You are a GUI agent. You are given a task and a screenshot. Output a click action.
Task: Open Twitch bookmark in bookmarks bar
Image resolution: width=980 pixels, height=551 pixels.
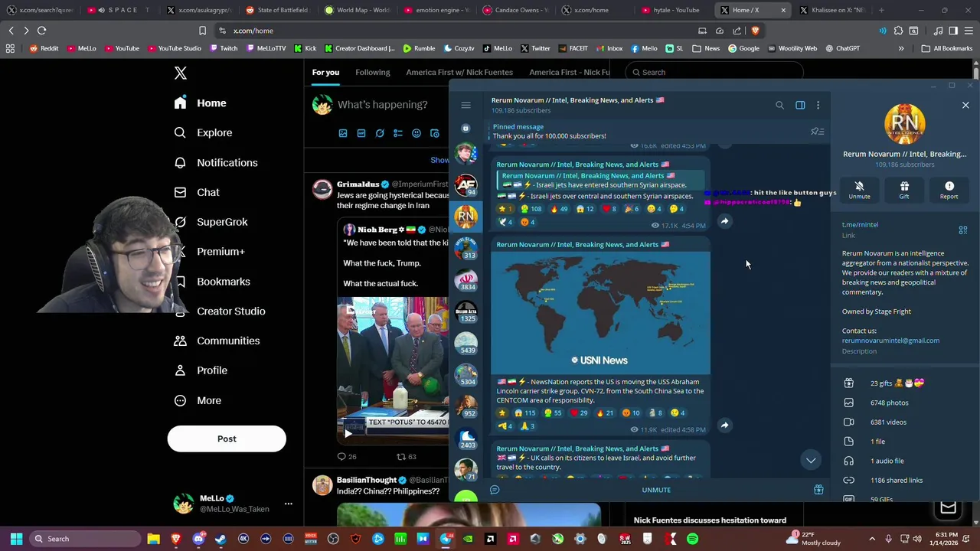tap(223, 48)
